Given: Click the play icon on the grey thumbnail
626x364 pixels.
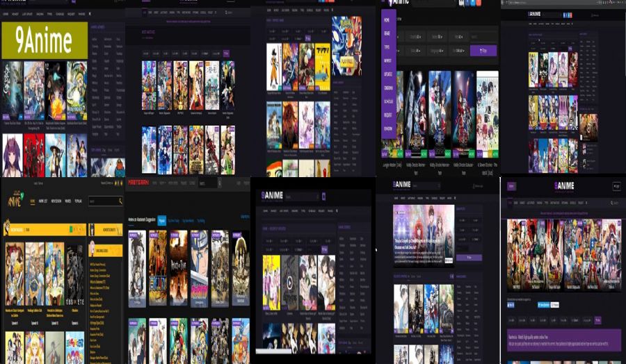Looking at the screenshot, I should coord(290,283).
